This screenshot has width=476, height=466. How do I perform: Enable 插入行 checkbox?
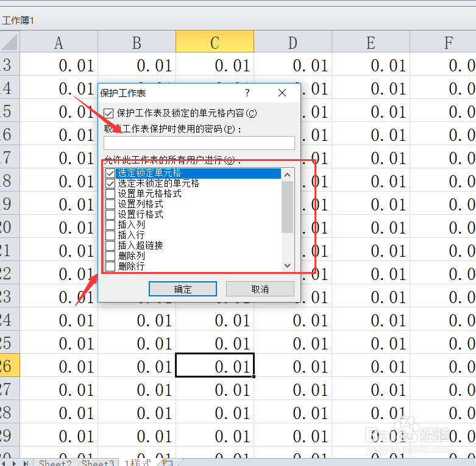(x=110, y=235)
